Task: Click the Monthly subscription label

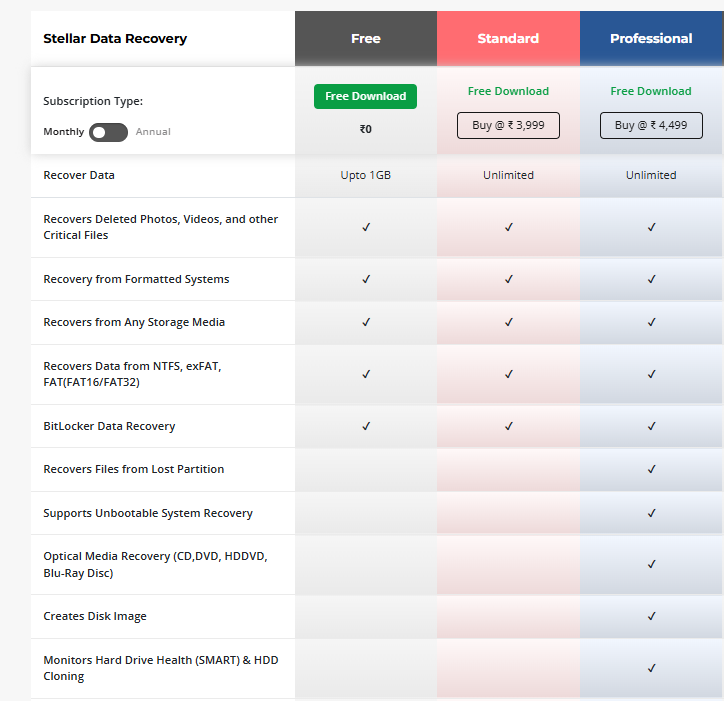Action: 64,132
